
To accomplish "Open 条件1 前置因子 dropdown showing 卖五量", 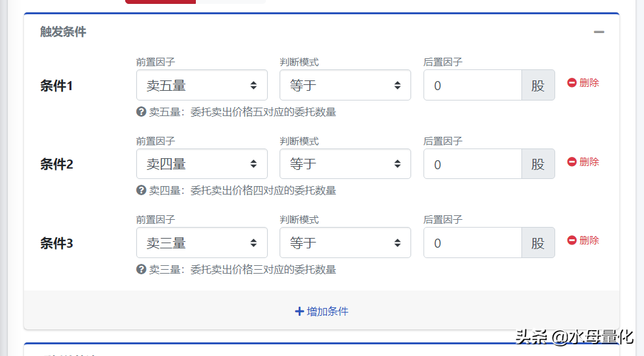I will [x=202, y=85].
